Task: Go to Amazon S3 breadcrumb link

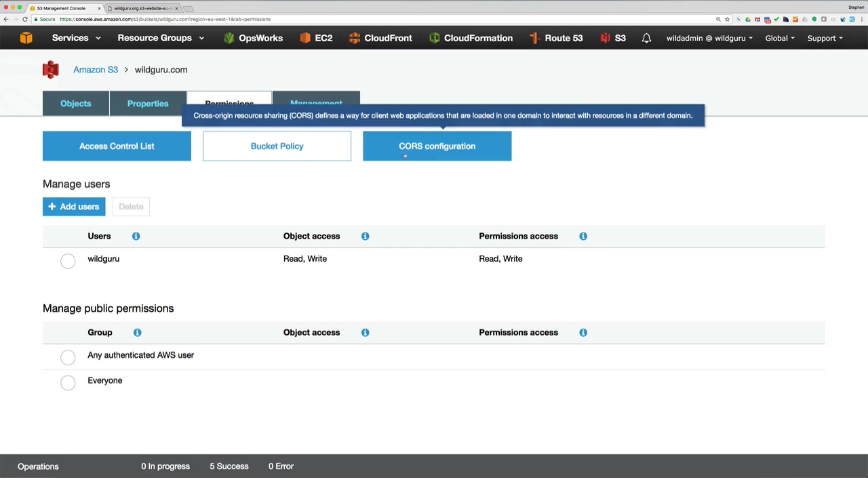Action: click(96, 70)
